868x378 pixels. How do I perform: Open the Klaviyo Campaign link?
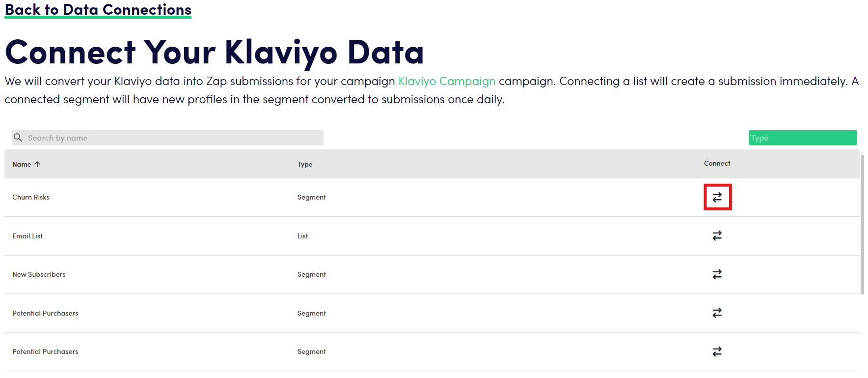[x=446, y=81]
